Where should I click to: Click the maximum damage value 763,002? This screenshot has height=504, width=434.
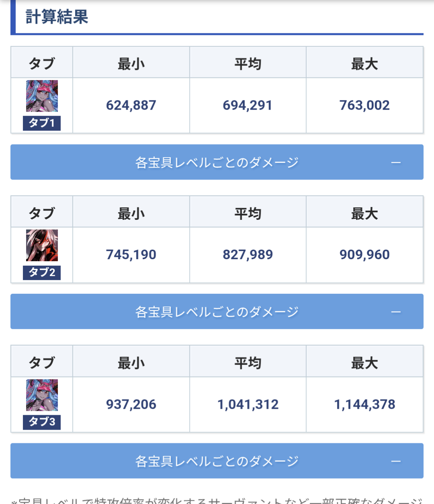pyautogui.click(x=364, y=105)
